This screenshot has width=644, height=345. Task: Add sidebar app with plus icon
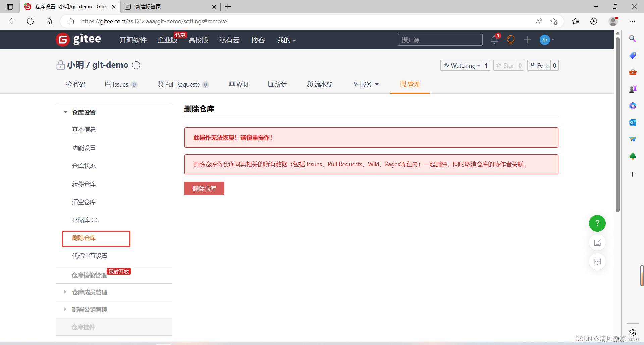click(632, 174)
